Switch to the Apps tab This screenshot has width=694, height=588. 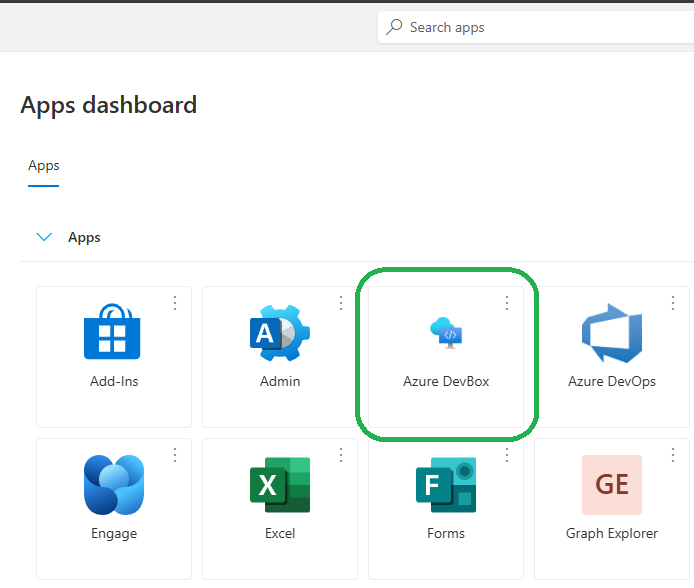point(44,166)
